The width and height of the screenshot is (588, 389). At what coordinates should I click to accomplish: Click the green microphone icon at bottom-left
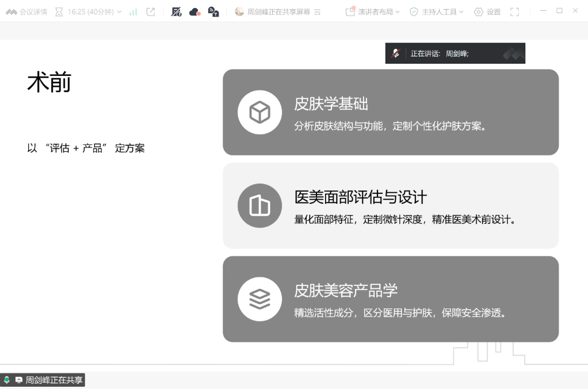(x=7, y=380)
